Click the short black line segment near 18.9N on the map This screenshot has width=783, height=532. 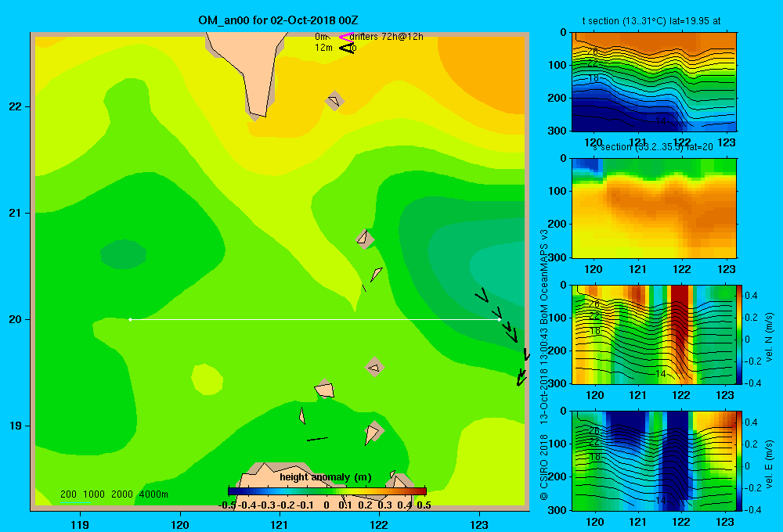[x=317, y=439]
